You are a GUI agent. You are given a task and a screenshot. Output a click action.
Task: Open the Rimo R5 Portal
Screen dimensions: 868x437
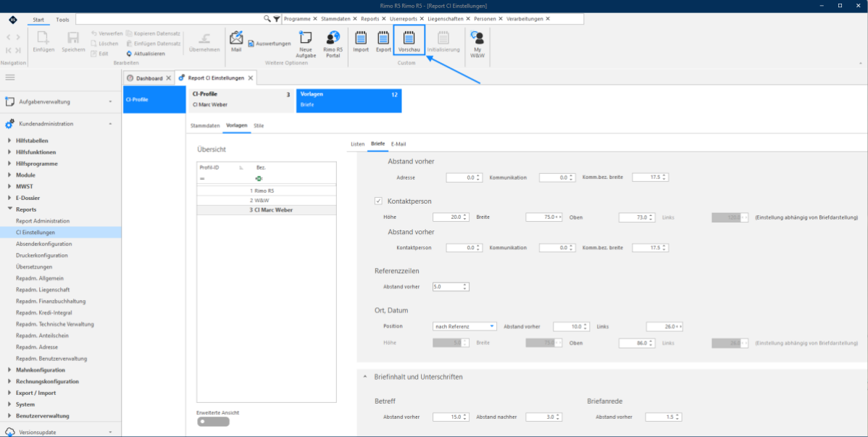pos(333,44)
